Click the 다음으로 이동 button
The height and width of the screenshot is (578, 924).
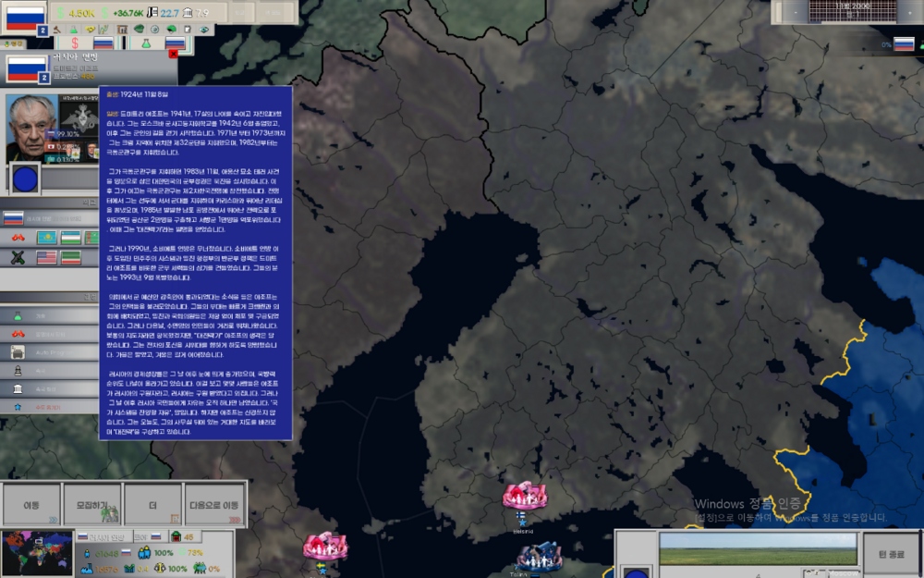[214, 505]
